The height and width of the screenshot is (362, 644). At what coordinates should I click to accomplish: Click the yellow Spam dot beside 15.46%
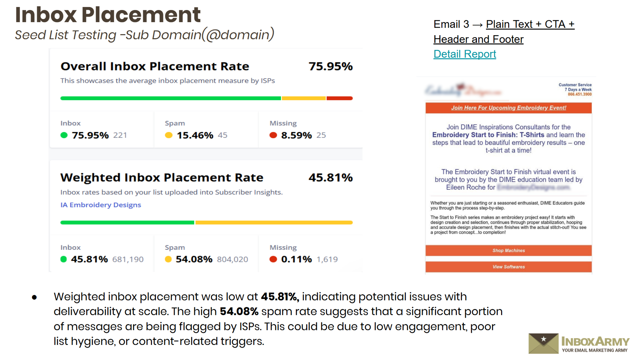click(169, 135)
